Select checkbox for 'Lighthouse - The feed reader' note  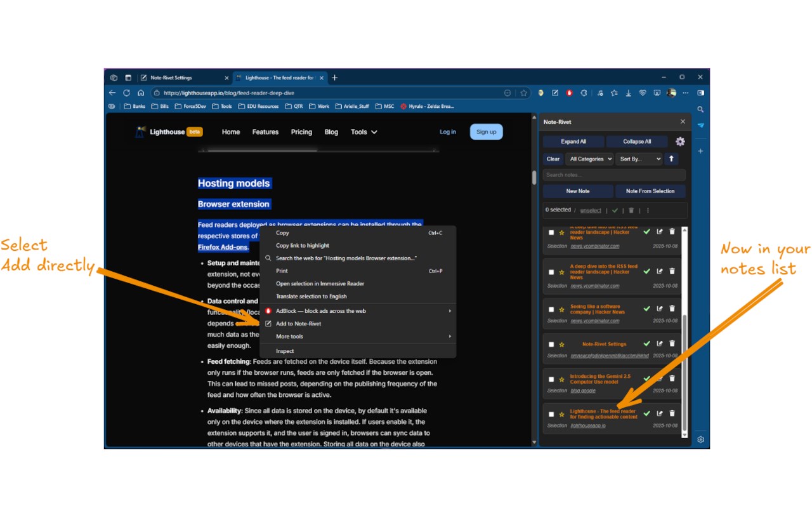(551, 414)
